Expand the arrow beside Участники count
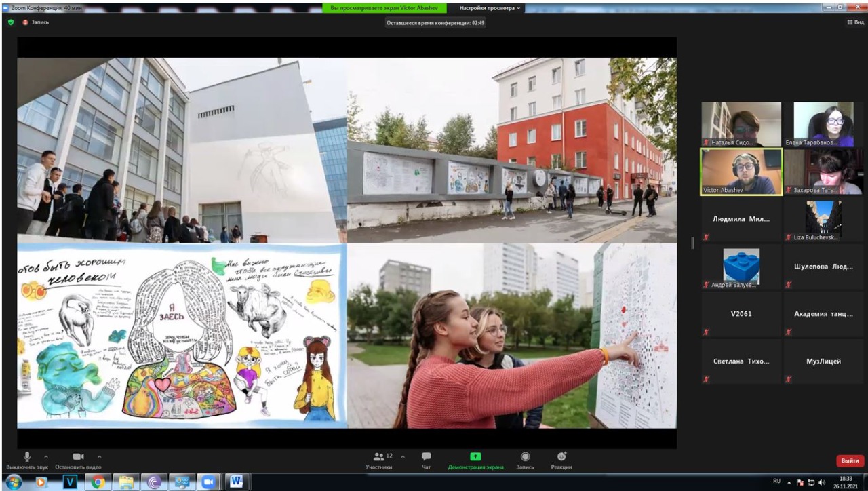Image resolution: width=868 pixels, height=491 pixels. [402, 456]
